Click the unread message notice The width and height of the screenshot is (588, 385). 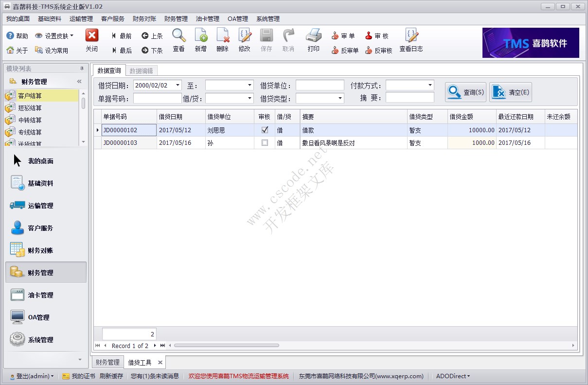(155, 376)
